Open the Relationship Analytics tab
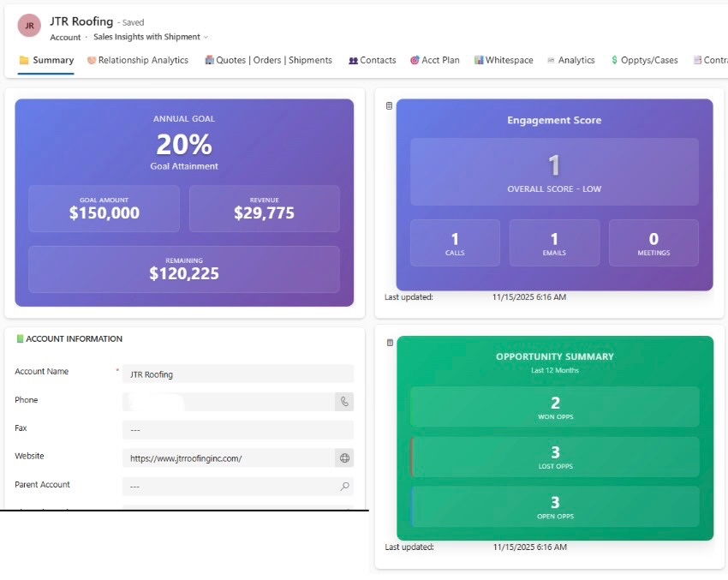 tap(138, 60)
